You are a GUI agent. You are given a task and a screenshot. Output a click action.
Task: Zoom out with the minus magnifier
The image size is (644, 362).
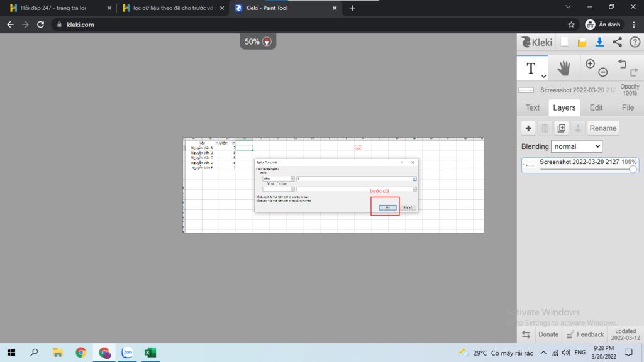point(603,72)
